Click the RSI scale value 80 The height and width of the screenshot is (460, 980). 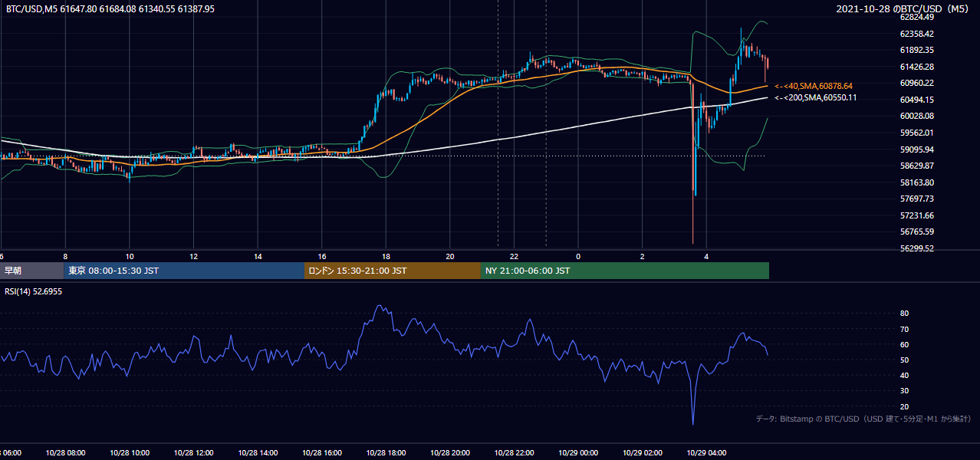pos(904,314)
